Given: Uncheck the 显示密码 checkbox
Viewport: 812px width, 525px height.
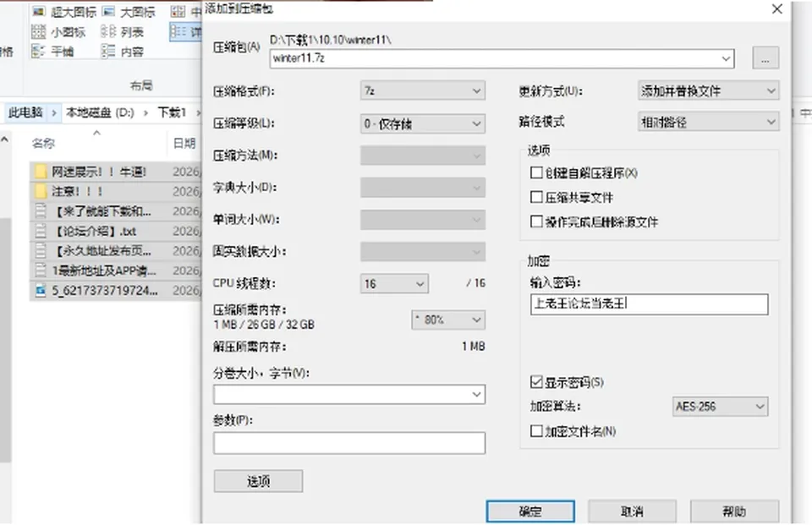Looking at the screenshot, I should coord(536,382).
